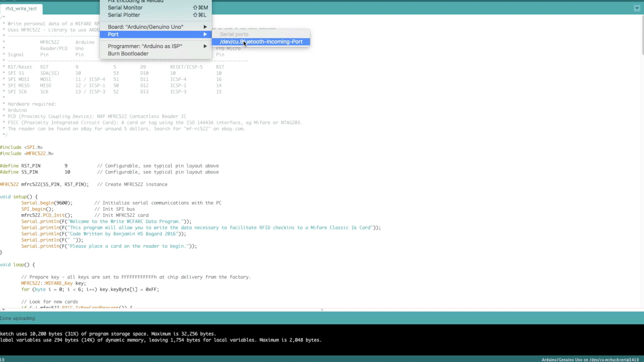The width and height of the screenshot is (644, 362).
Task: Expand the Programmer Arduino as ISP submenu arrow
Action: click(205, 46)
